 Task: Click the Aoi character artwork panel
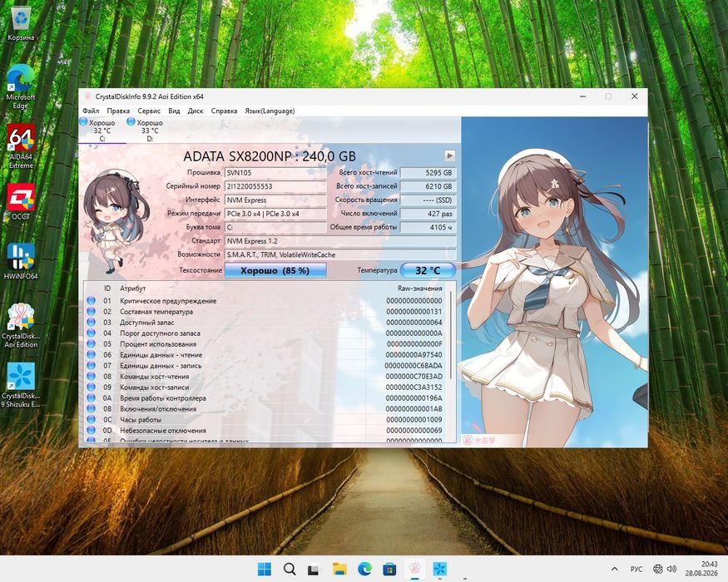coord(554,282)
